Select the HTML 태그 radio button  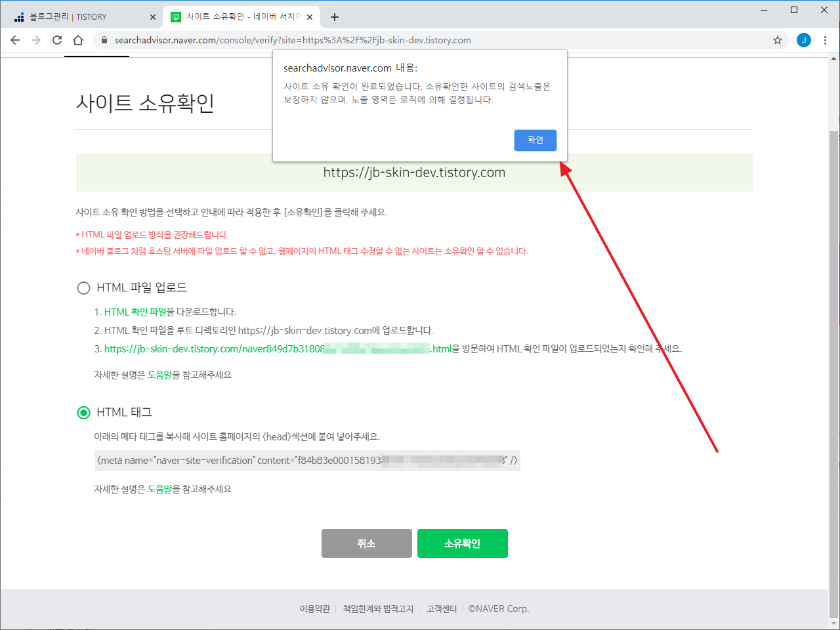coord(83,412)
